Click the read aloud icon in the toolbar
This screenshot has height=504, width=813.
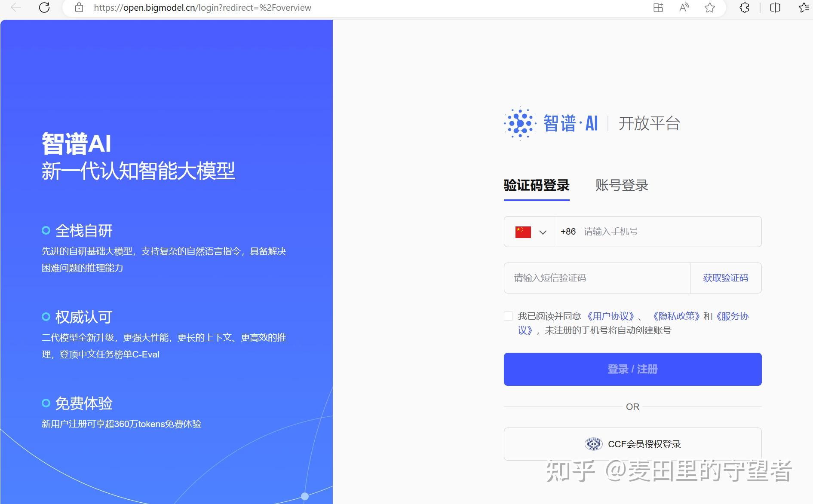click(x=683, y=8)
